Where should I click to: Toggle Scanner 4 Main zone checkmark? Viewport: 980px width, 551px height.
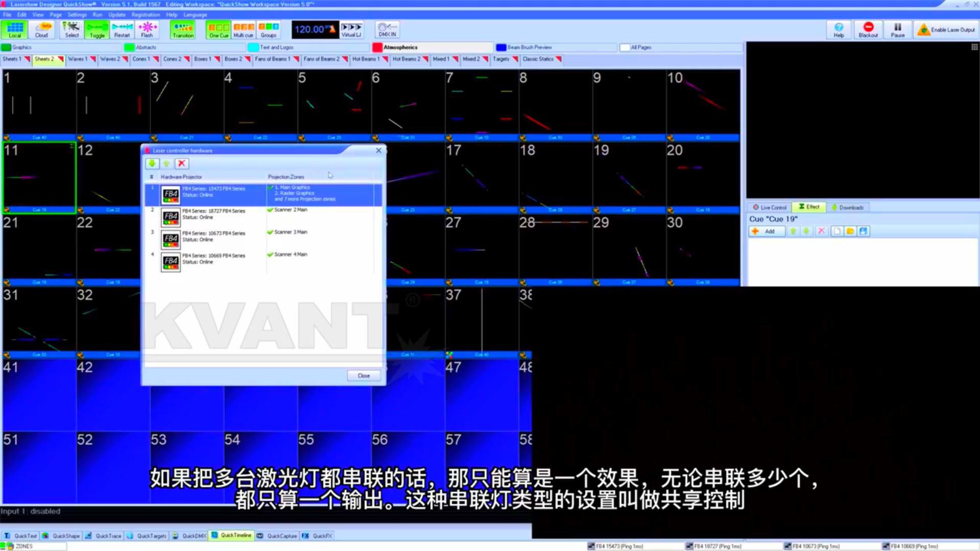[270, 254]
